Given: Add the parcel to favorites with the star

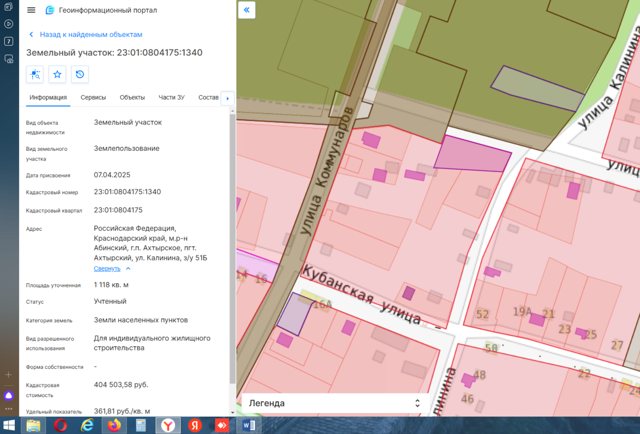Looking at the screenshot, I should tap(57, 74).
